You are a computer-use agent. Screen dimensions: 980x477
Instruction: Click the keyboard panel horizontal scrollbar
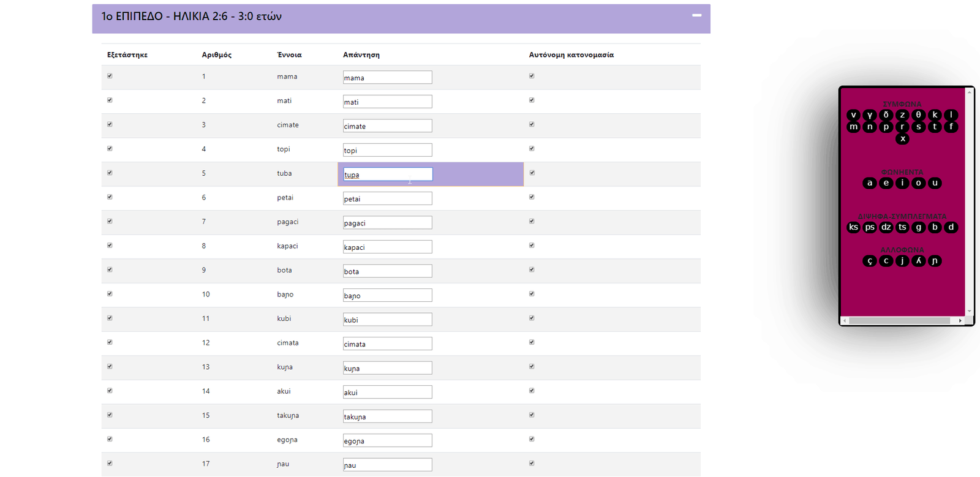(x=899, y=320)
